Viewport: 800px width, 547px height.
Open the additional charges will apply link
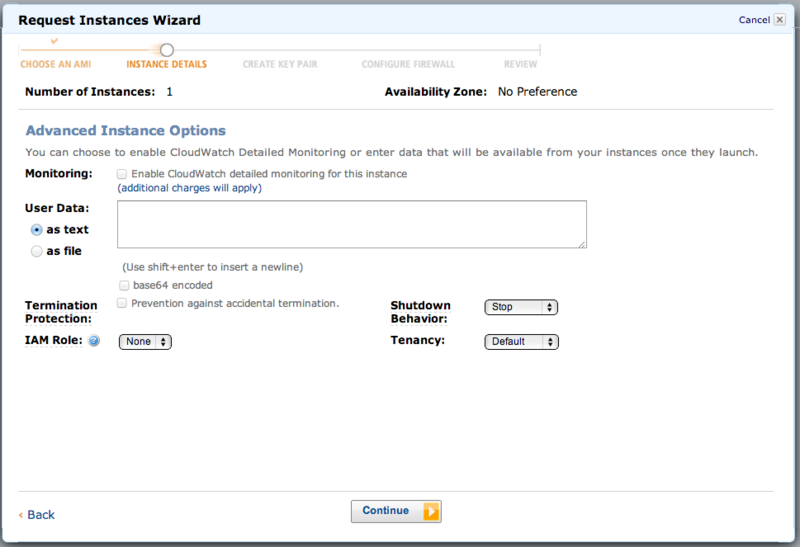190,188
